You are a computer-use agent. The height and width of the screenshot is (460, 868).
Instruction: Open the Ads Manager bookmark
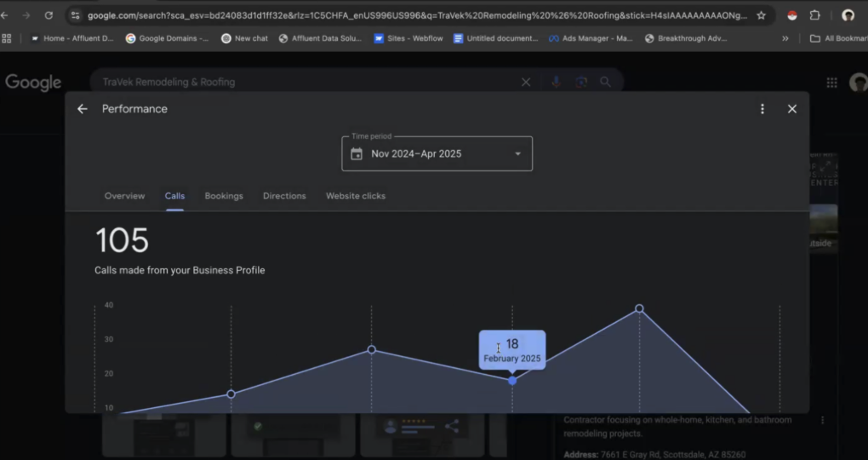tap(591, 38)
